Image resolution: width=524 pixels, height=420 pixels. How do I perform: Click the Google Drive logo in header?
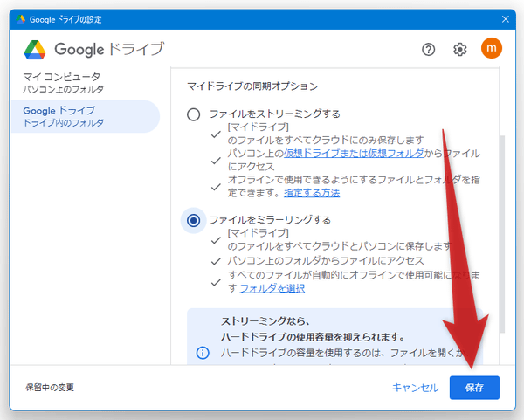(36, 49)
